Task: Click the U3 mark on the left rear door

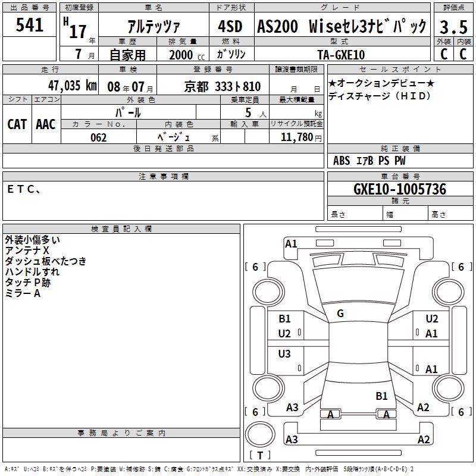Action: [x=284, y=353]
